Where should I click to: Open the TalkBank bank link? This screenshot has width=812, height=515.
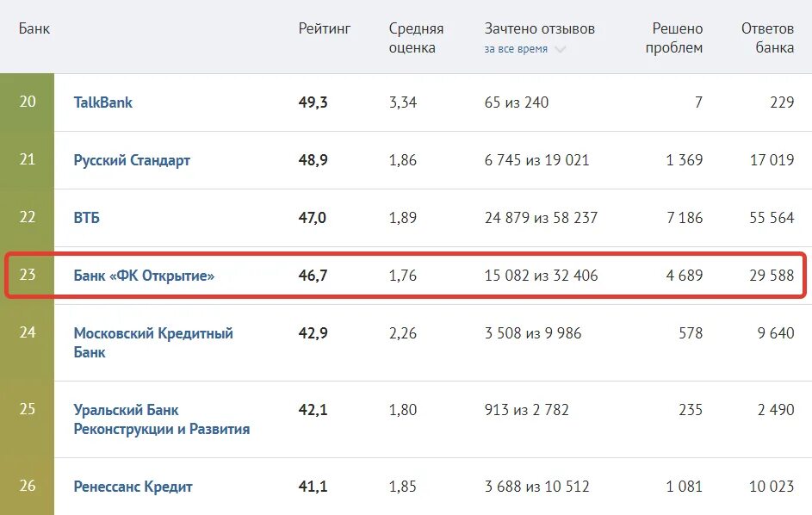pos(103,102)
